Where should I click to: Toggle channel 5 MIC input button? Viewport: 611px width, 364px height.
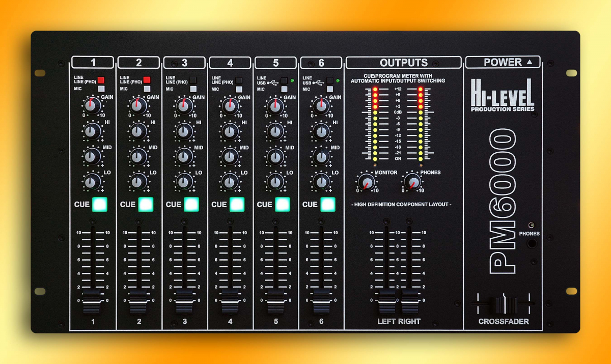coord(284,89)
